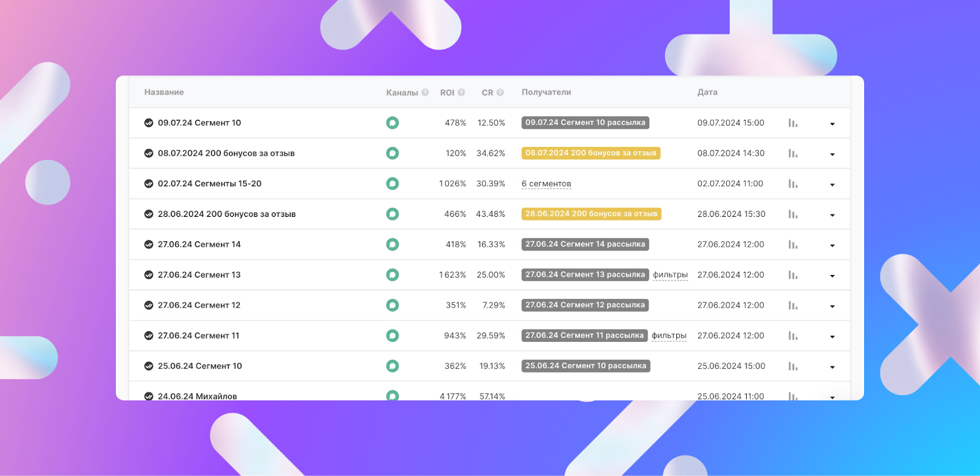Viewport: 980px width, 476px height.
Task: Click sent status checkmark for 02.07.24 Сегменты 15-20
Action: pyautogui.click(x=149, y=184)
